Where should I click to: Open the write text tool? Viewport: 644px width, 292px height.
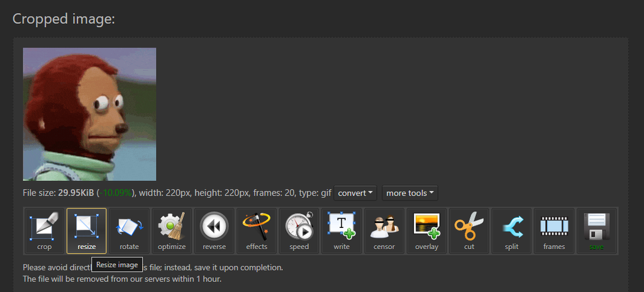click(341, 231)
